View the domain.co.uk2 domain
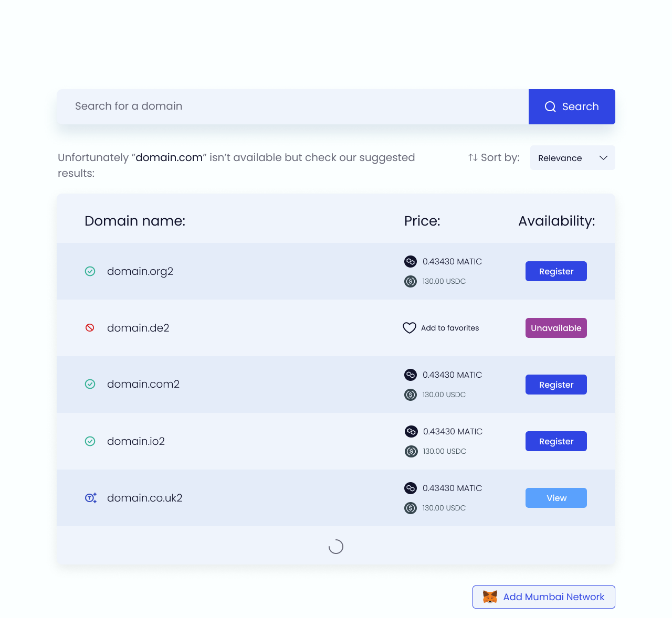This screenshot has height=618, width=672. (556, 498)
